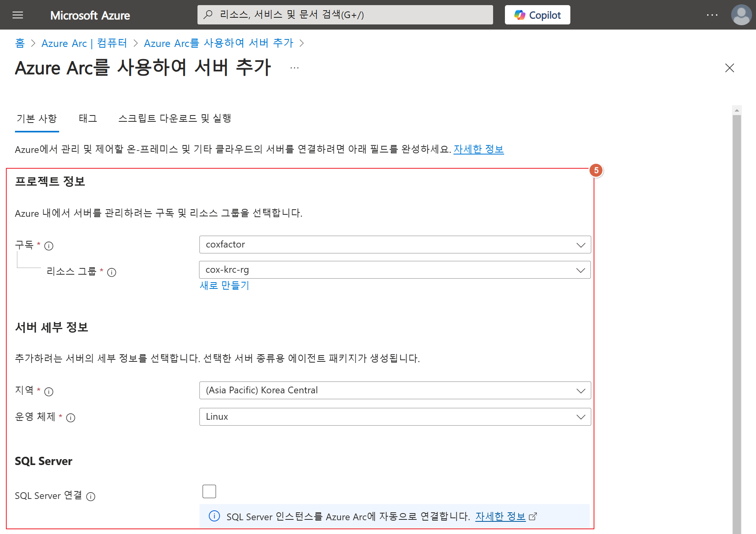Click the Microsoft Azure logo text

(90, 15)
